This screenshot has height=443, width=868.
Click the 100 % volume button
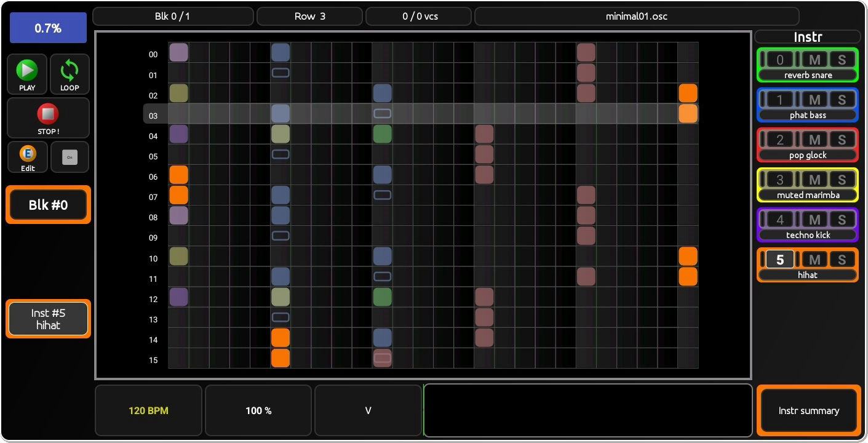pos(258,410)
